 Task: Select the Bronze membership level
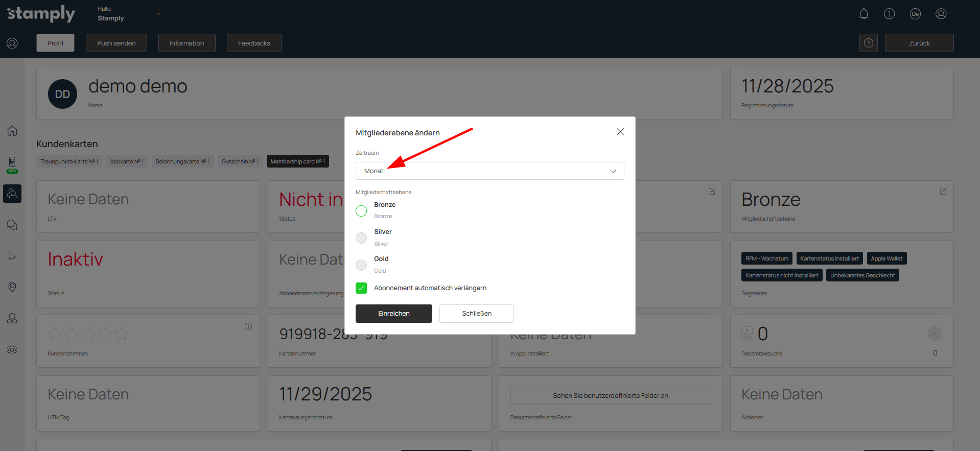tap(361, 211)
